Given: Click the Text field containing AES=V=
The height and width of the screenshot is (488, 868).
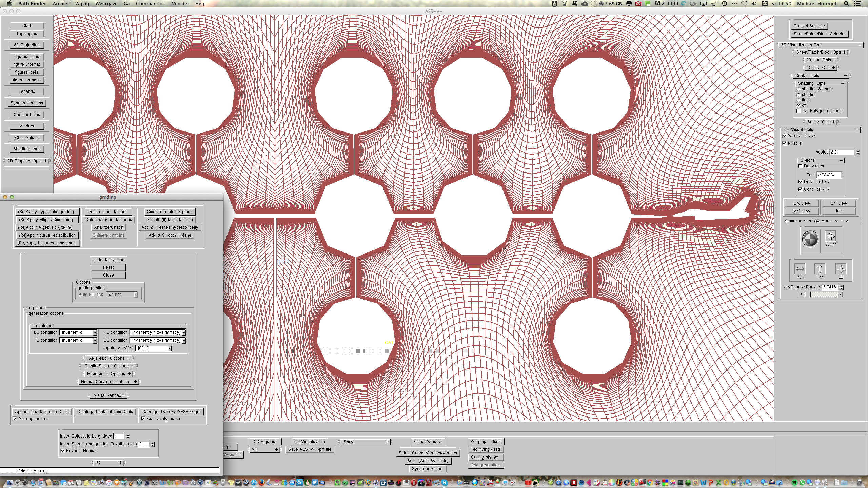Looking at the screenshot, I should click(x=829, y=175).
